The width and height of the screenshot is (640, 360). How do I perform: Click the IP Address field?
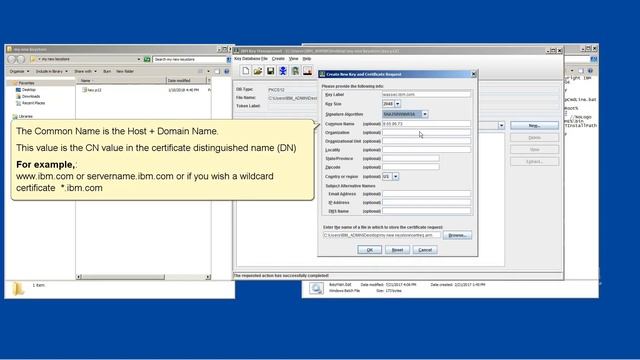click(x=426, y=202)
